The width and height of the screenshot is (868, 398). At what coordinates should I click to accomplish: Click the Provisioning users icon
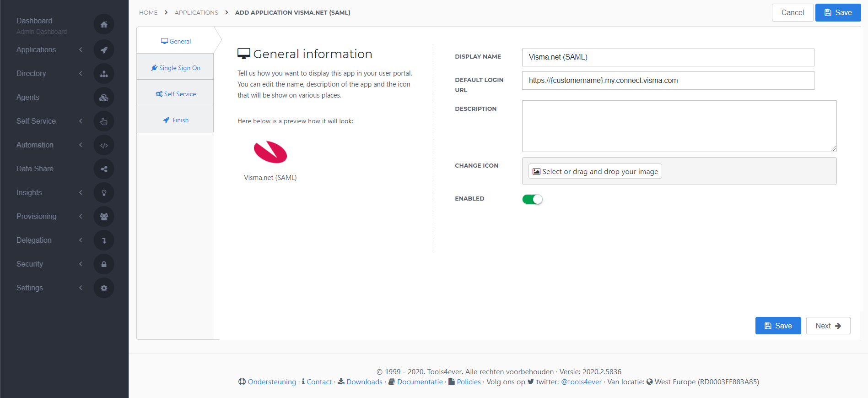point(104,217)
